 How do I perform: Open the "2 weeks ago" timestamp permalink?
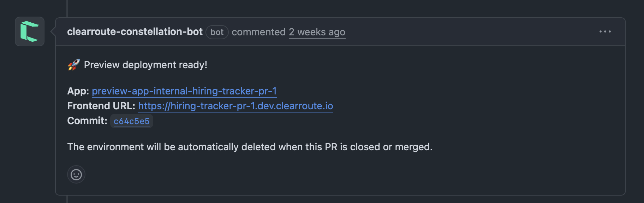pos(317,32)
